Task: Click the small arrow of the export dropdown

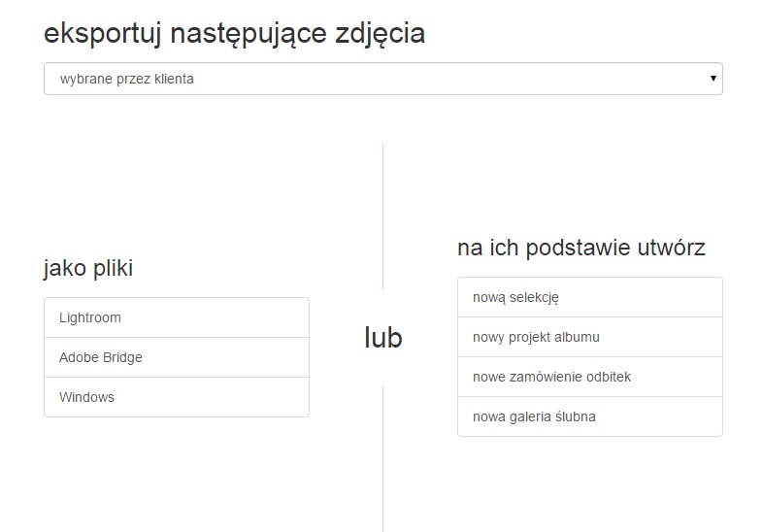Action: coord(713,79)
